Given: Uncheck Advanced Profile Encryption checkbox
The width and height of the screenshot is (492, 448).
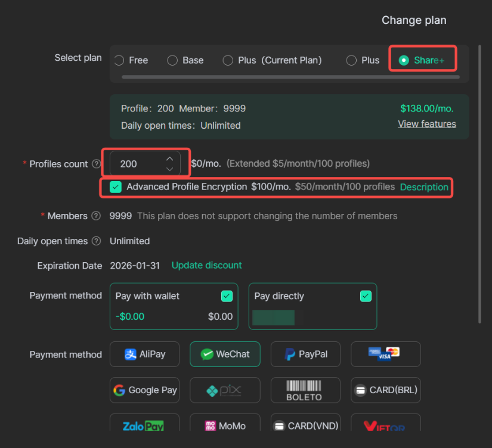Looking at the screenshot, I should [116, 187].
